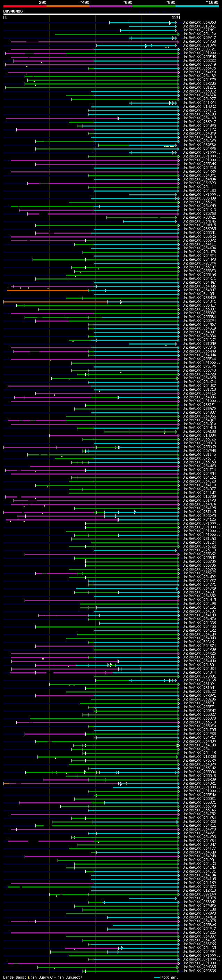Select label UniRef100_Q54N84
Viewport: 222px width, 980px height.
point(199,179)
